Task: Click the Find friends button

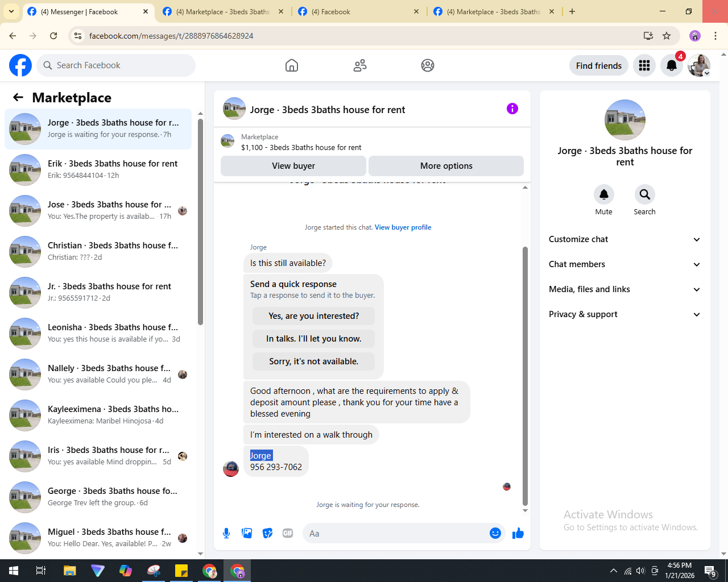Action: tap(599, 65)
